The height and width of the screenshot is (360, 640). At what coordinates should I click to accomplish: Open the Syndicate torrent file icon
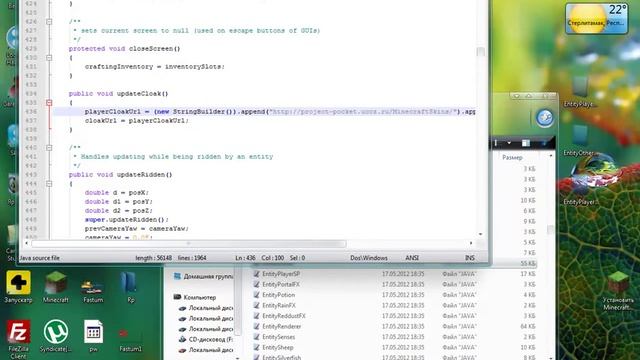click(x=56, y=336)
